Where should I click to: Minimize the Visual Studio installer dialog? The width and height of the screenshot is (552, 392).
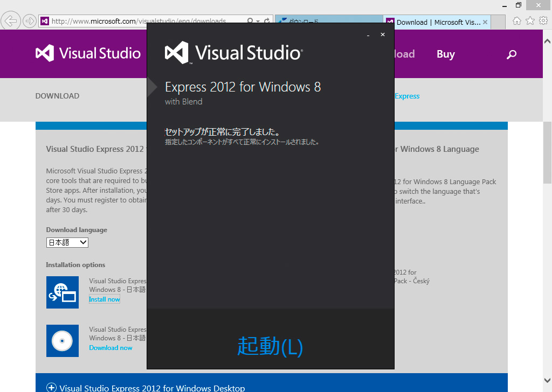(368, 35)
